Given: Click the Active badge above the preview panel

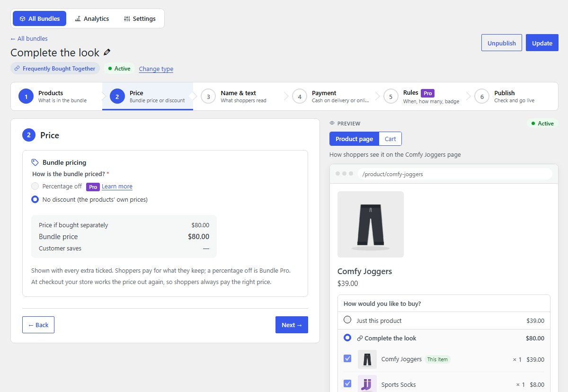Looking at the screenshot, I should pos(542,124).
